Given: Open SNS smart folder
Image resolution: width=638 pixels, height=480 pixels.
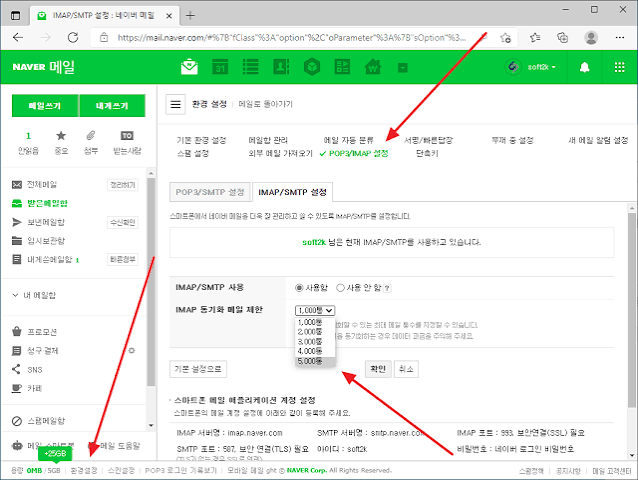Looking at the screenshot, I should coord(35,370).
